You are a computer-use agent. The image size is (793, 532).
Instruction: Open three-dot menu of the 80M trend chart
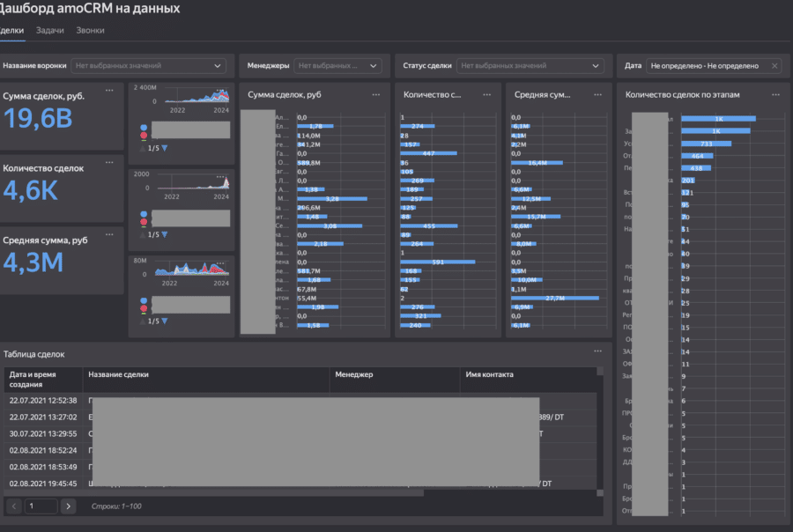(x=220, y=263)
